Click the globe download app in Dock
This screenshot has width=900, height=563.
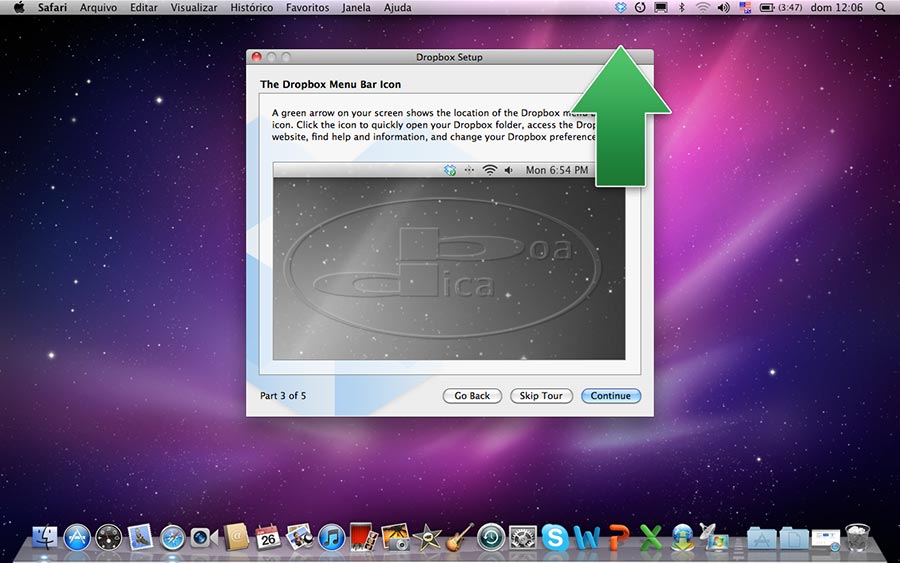pyautogui.click(x=682, y=538)
